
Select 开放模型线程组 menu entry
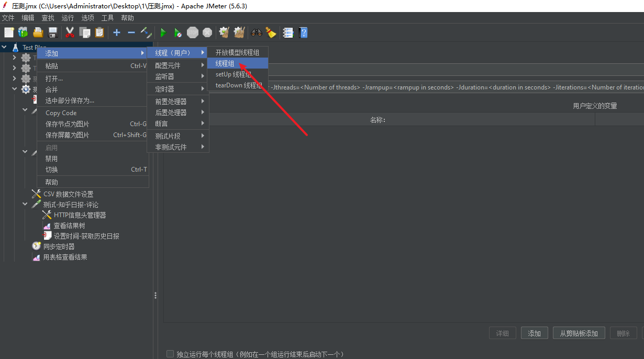(238, 52)
